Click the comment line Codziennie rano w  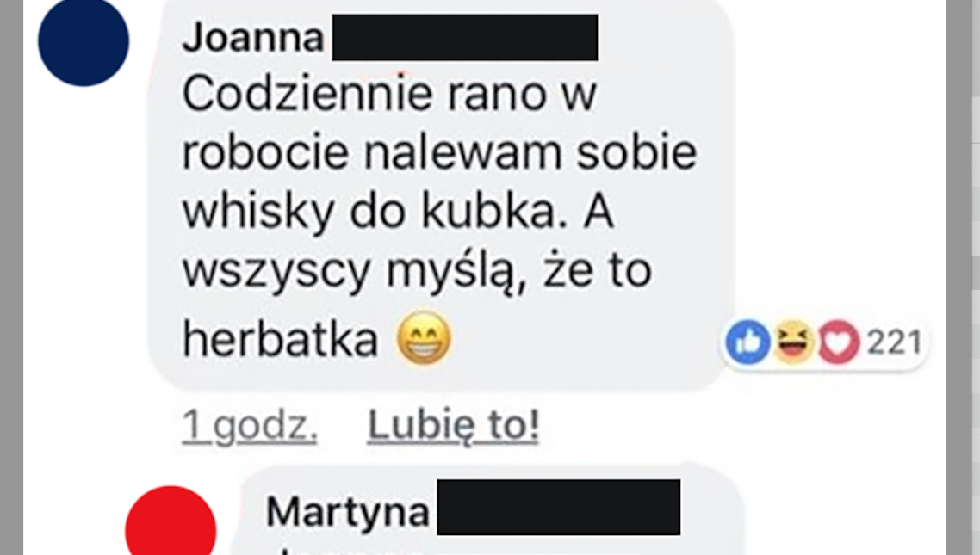pos(389,95)
